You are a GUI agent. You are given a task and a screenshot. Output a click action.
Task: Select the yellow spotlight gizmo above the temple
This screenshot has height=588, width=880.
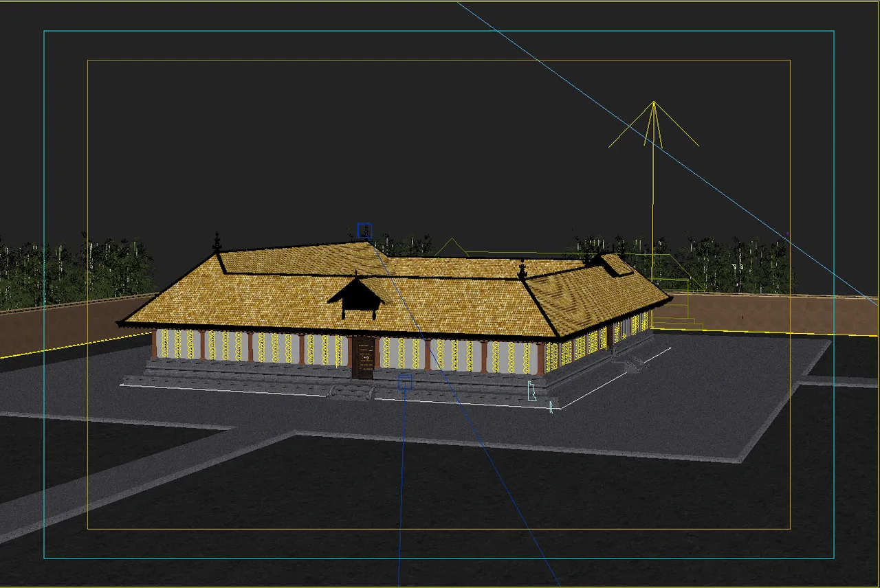(653, 125)
